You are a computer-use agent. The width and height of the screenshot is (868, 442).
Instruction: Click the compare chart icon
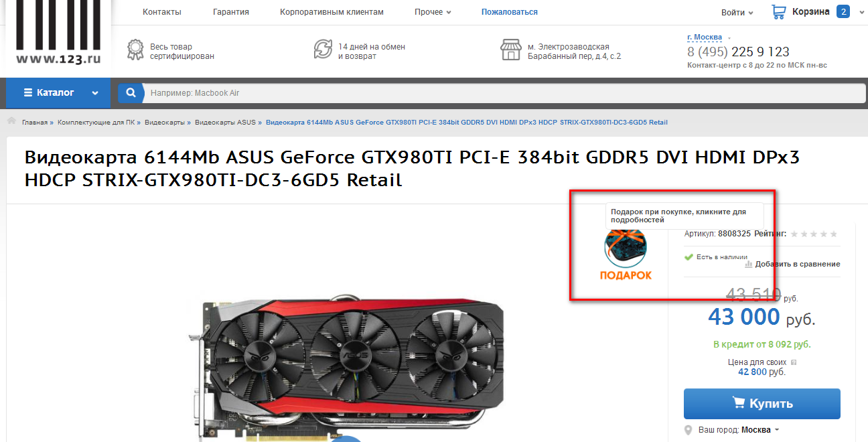click(749, 264)
